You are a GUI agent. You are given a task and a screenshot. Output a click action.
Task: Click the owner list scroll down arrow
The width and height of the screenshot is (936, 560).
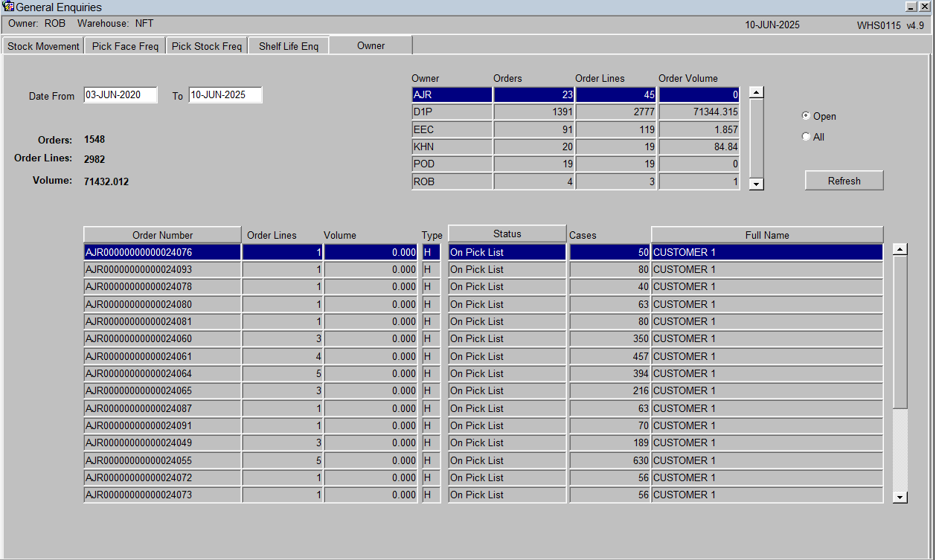pos(756,184)
